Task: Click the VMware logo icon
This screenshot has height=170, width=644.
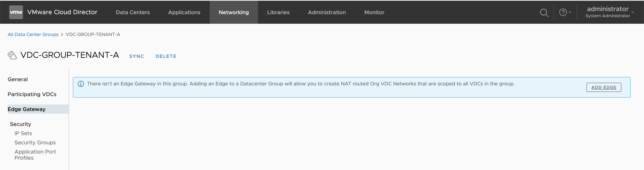Action: [16, 12]
